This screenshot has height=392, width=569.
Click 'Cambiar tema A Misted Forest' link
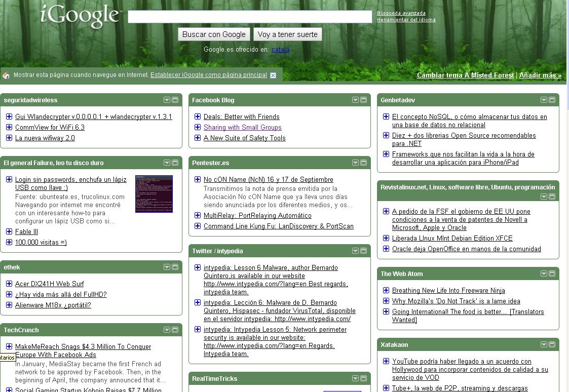click(x=465, y=75)
